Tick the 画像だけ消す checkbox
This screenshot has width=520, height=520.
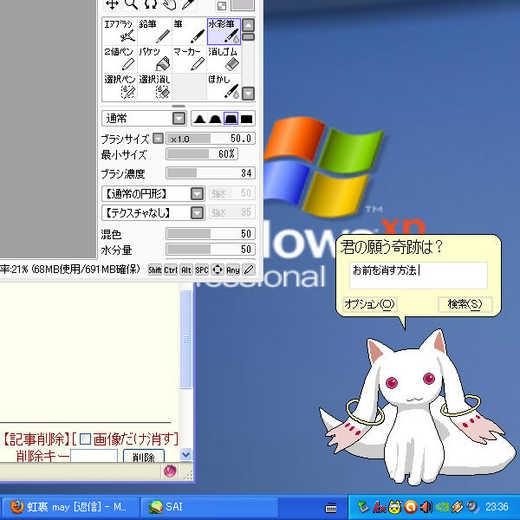(x=86, y=439)
